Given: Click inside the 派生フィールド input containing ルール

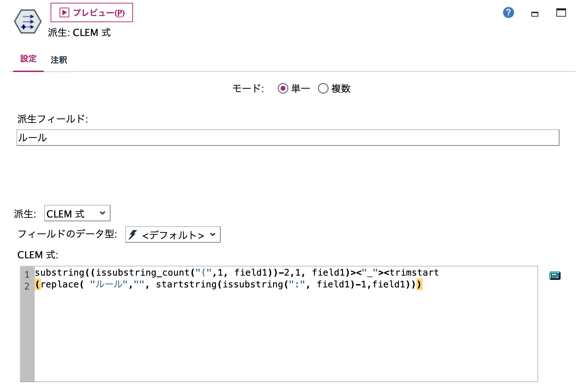Looking at the screenshot, I should (139, 137).
